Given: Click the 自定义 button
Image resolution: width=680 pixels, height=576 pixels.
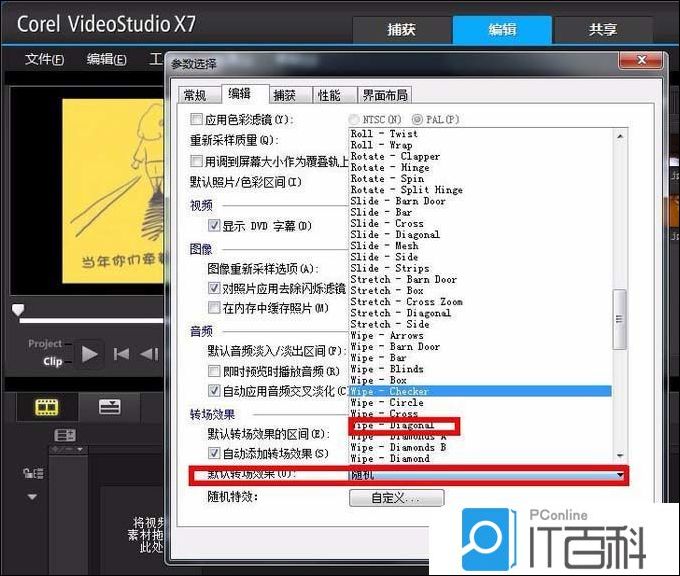Looking at the screenshot, I should coord(396,497).
